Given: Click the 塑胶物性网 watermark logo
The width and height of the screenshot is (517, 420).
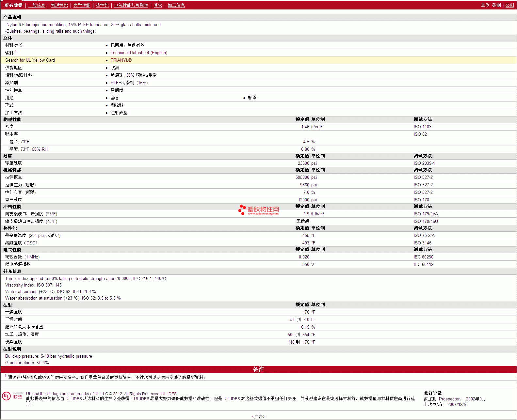Looking at the screenshot, I should (x=259, y=210).
